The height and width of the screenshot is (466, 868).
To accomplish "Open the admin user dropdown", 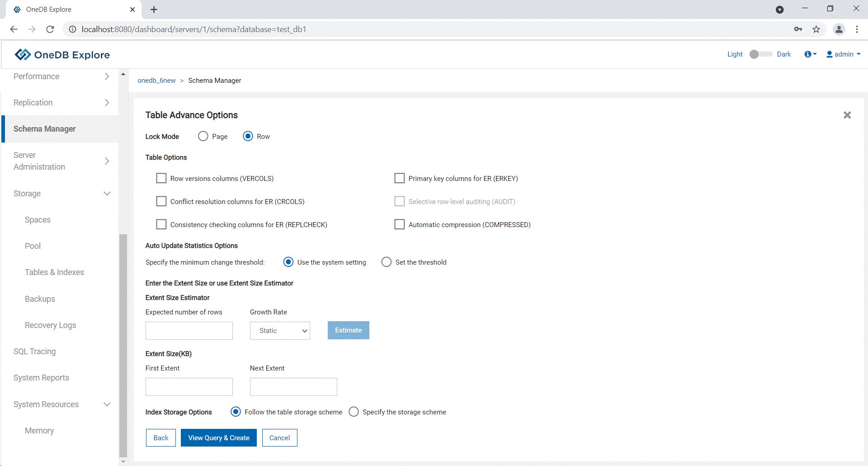I will [843, 54].
